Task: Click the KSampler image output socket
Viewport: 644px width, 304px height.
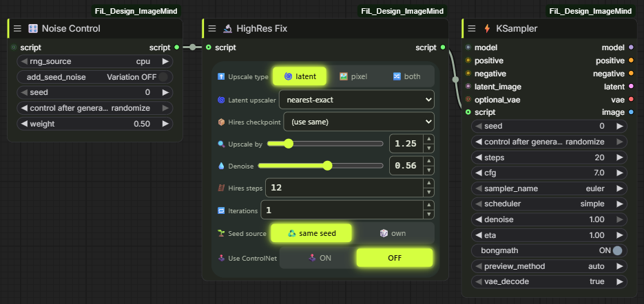Action: point(632,112)
